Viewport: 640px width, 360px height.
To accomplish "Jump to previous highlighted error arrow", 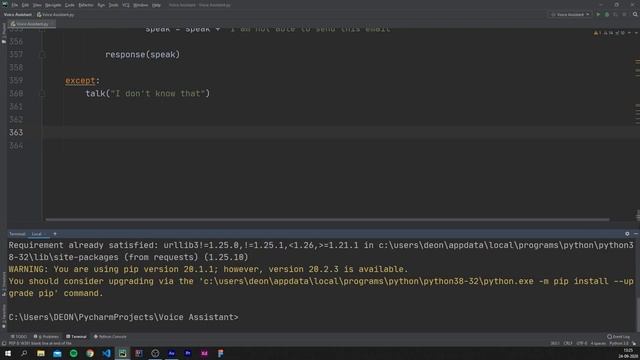I will [629, 33].
